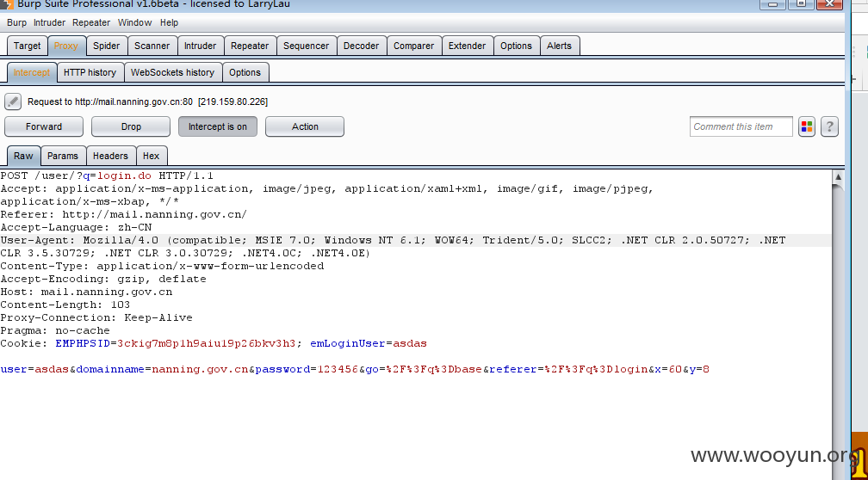The width and height of the screenshot is (868, 480).
Task: Switch to the Spider tab
Action: tap(106, 46)
